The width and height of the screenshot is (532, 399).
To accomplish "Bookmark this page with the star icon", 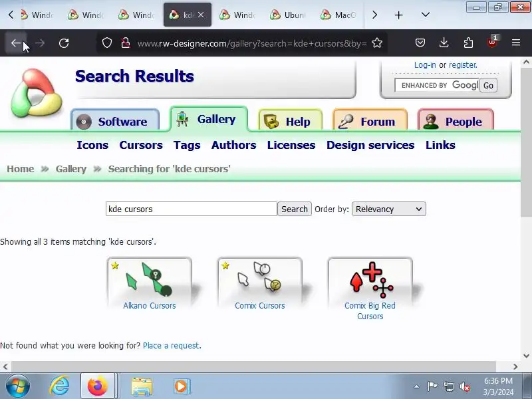I will [377, 43].
